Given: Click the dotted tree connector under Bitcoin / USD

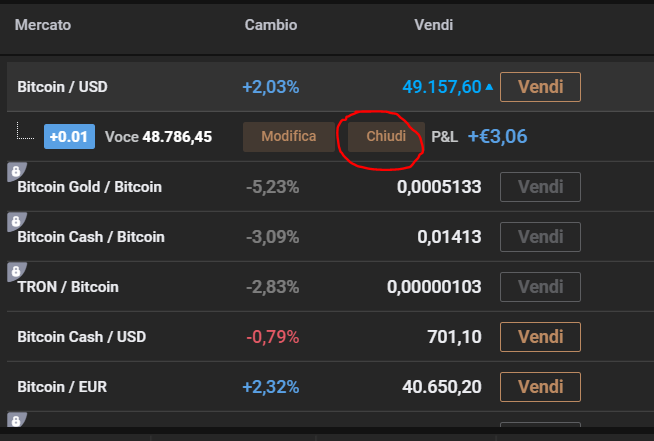Looking at the screenshot, I should click(25, 131).
